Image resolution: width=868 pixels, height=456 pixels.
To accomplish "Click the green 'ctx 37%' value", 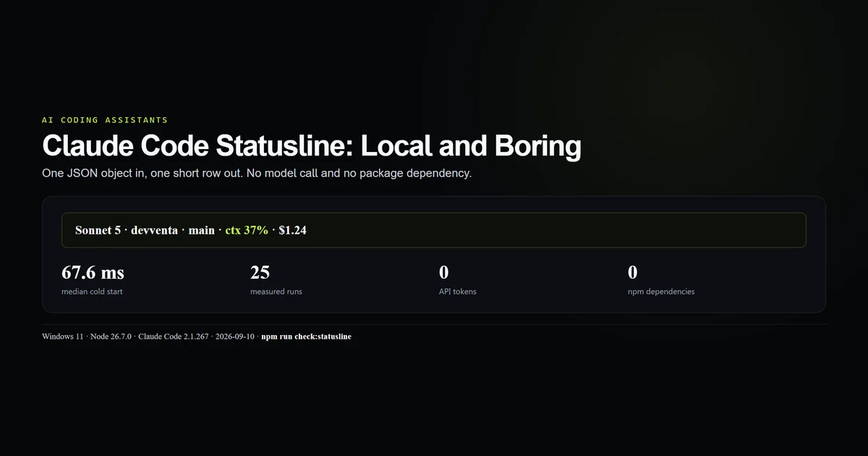I will [x=247, y=230].
